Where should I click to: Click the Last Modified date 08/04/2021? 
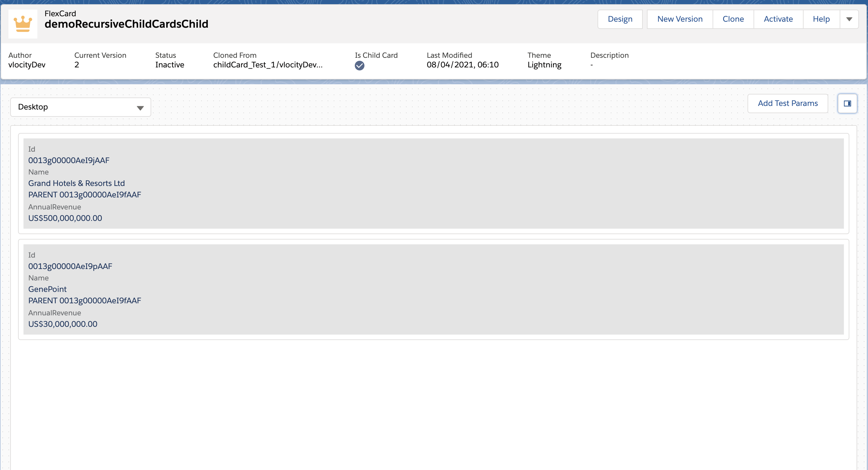(x=463, y=65)
